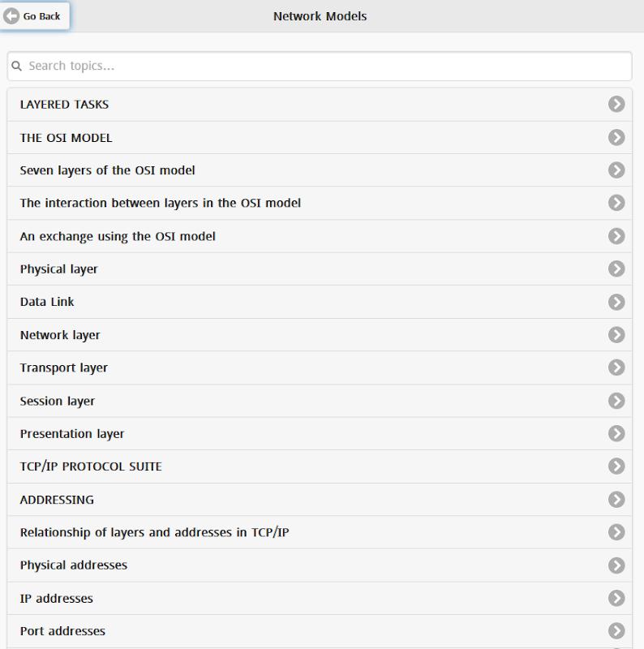Click the chevron on the ADDRESSING row
The height and width of the screenshot is (649, 644).
click(616, 499)
